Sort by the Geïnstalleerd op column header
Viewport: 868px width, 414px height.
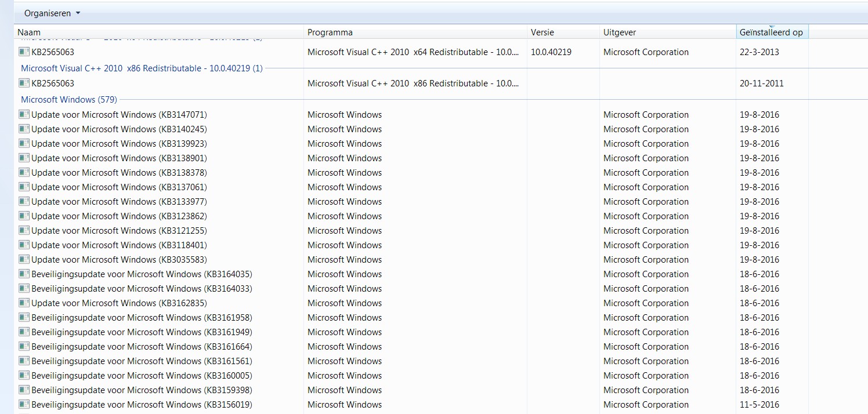pos(772,32)
